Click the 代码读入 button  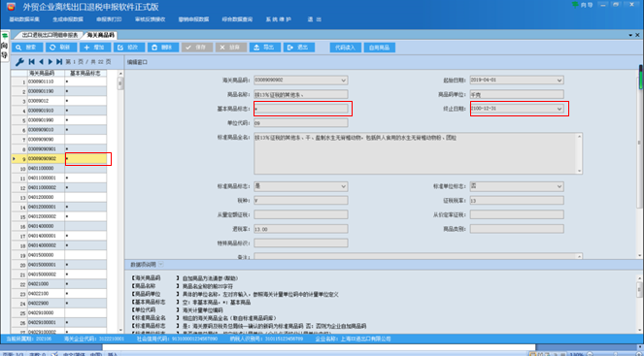point(346,48)
